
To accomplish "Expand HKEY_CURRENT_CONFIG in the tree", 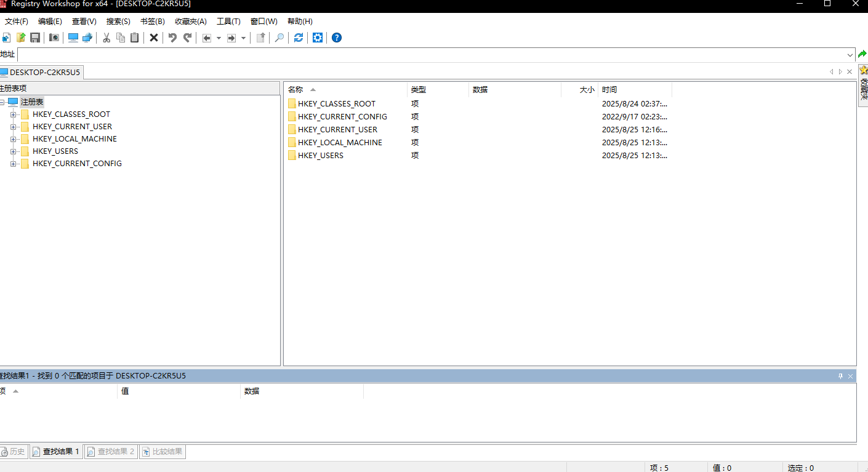I will point(14,164).
